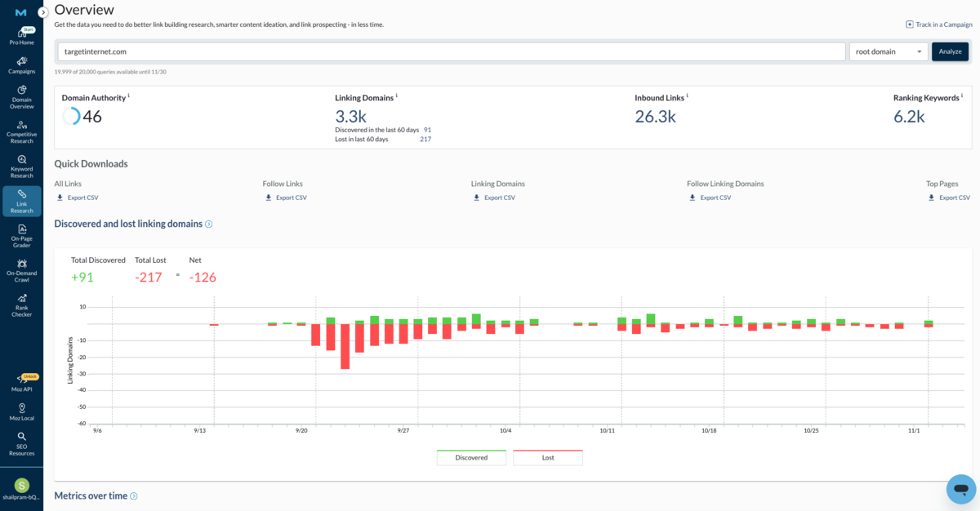The width and height of the screenshot is (980, 511).
Task: Toggle the Lost legend series
Action: coord(548,457)
